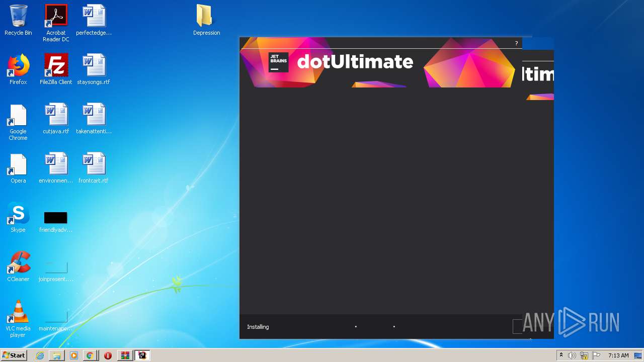Launch Internet Explorer from taskbar
The image size is (644, 362).
40,355
